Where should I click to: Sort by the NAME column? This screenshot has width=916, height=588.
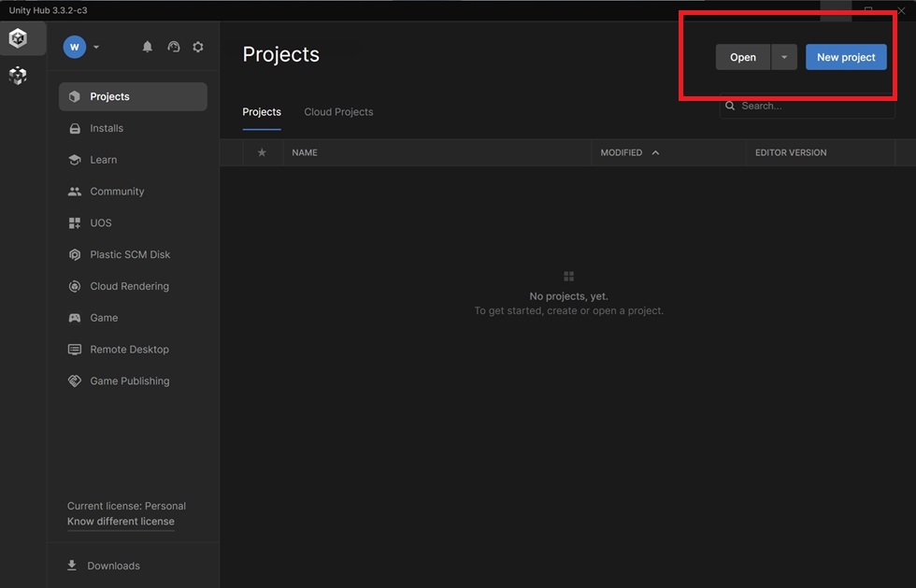pos(305,152)
